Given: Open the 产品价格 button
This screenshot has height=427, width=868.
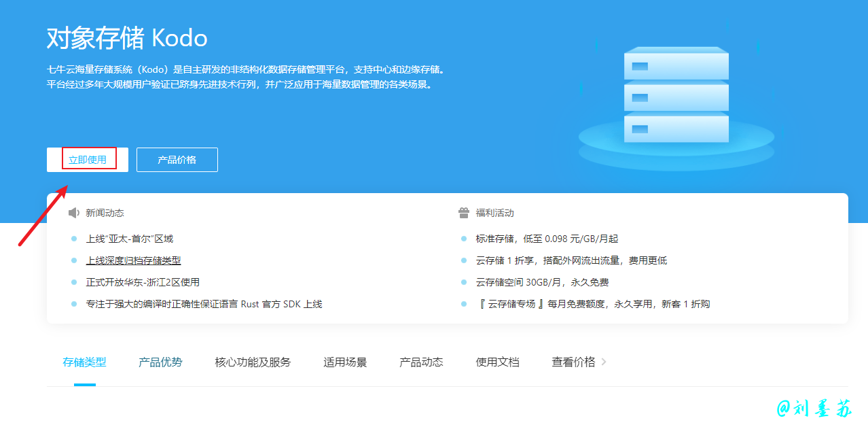Looking at the screenshot, I should (x=177, y=160).
